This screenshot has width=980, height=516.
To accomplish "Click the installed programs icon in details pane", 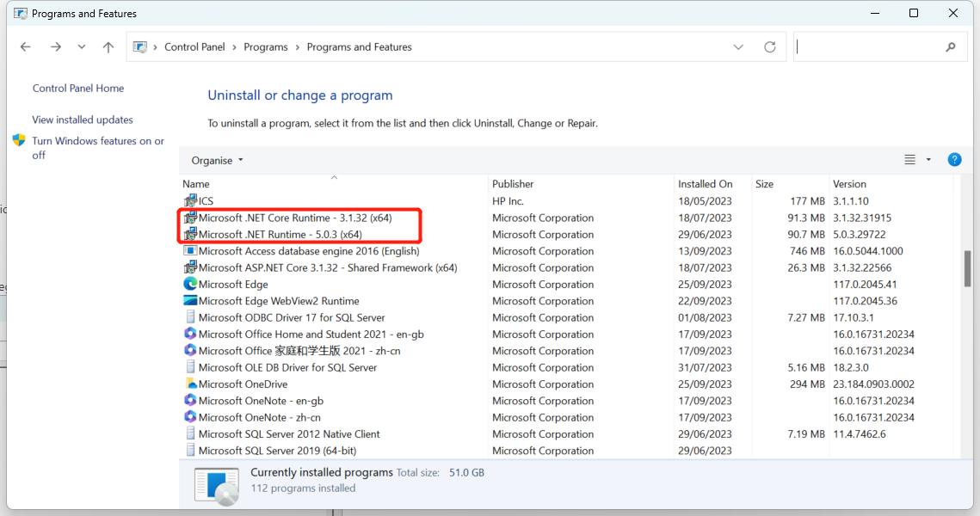I will [216, 485].
